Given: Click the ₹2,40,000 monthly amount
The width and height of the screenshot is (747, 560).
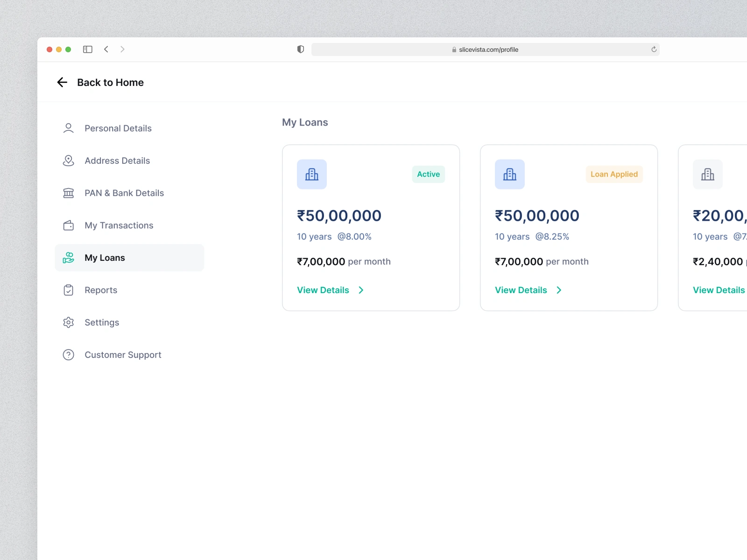Looking at the screenshot, I should [718, 262].
